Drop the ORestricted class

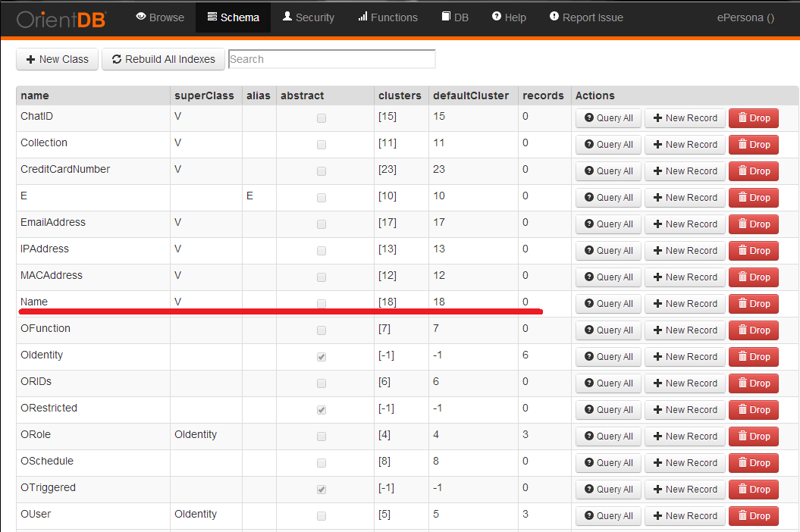click(x=754, y=409)
